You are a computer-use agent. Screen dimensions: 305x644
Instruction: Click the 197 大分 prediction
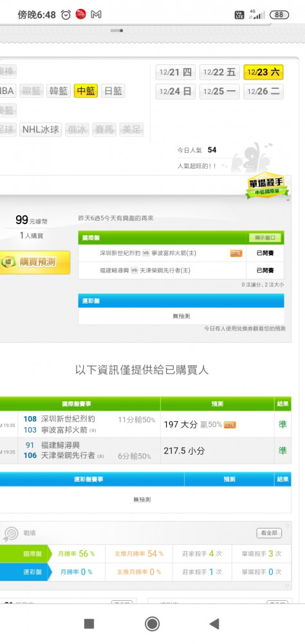click(181, 424)
